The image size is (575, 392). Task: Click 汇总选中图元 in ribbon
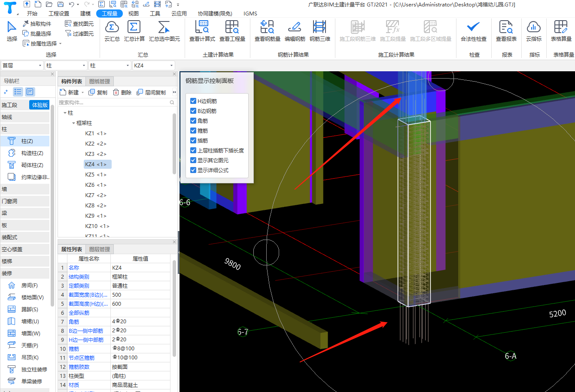coord(164,31)
